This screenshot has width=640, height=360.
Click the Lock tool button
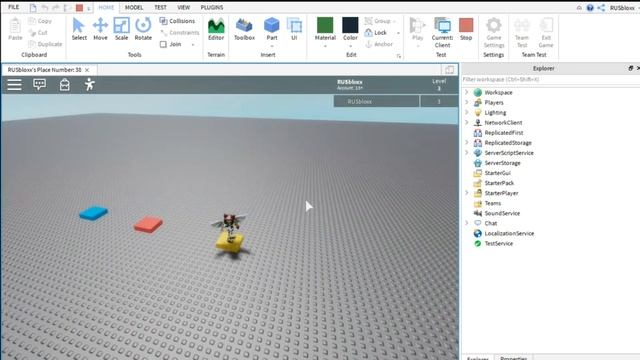tap(376, 33)
